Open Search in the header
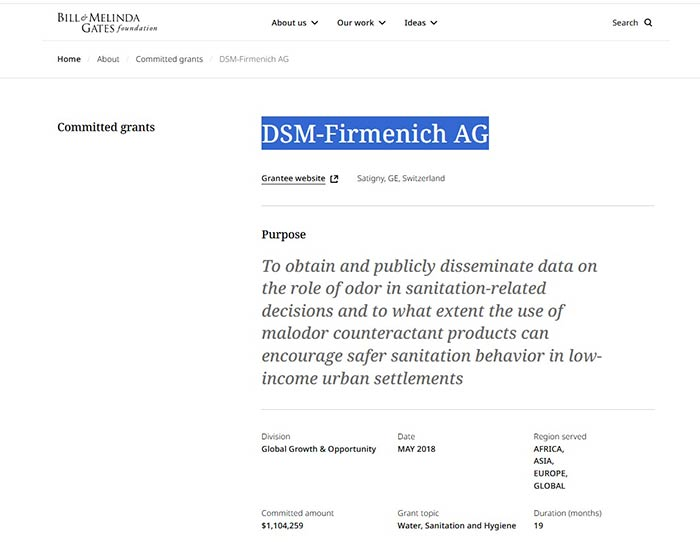The width and height of the screenshot is (700, 542). tap(625, 23)
